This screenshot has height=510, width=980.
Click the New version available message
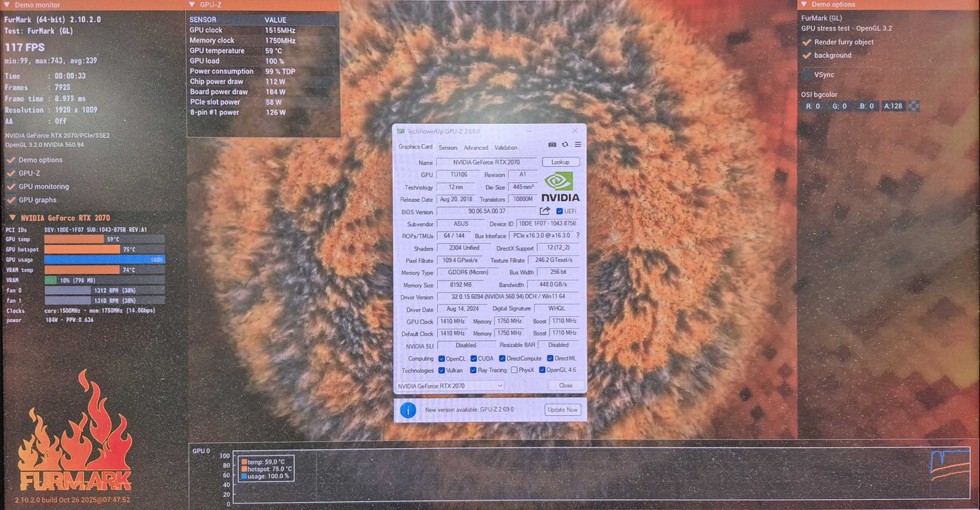coord(469,409)
